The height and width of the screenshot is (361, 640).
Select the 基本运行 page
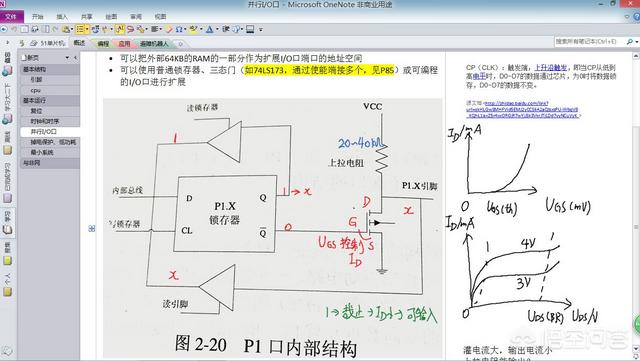point(50,100)
